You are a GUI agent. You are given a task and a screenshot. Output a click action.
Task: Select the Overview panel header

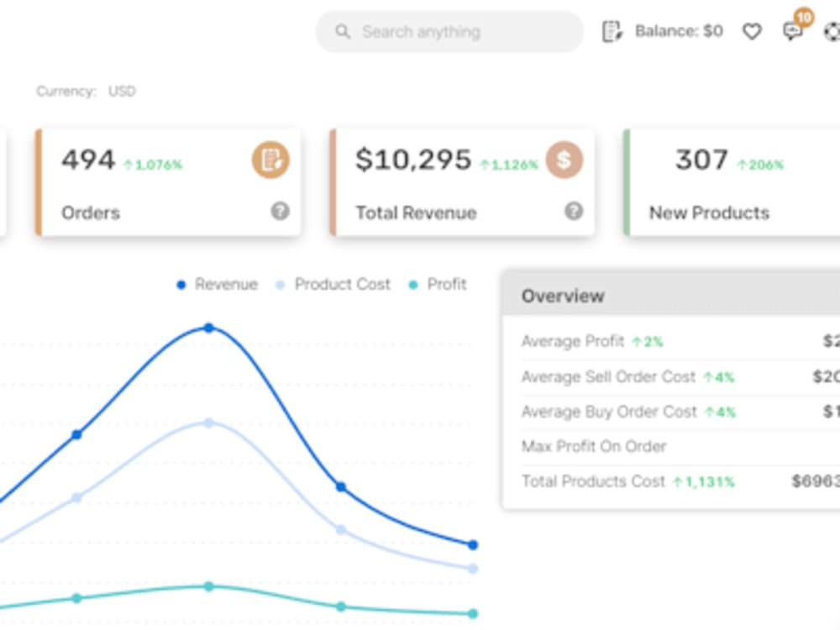671,296
